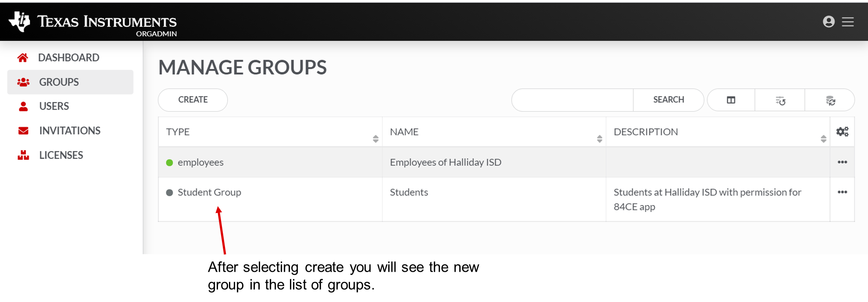
Task: Sort the table by Description column
Action: 823,139
